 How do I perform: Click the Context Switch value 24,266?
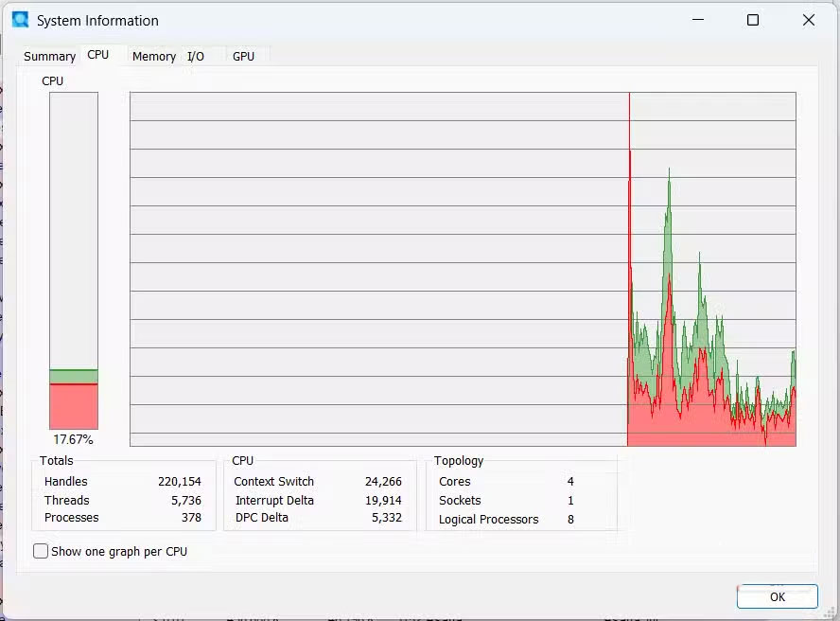click(x=382, y=481)
